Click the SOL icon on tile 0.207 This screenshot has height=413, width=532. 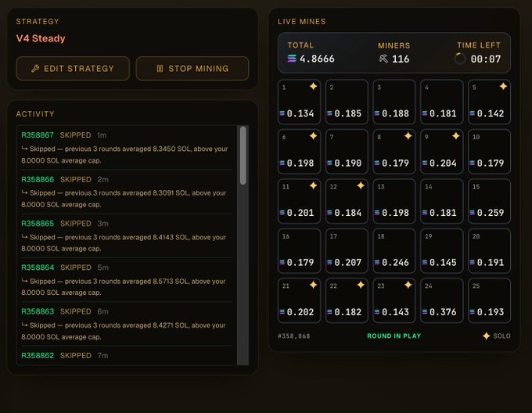pos(329,262)
